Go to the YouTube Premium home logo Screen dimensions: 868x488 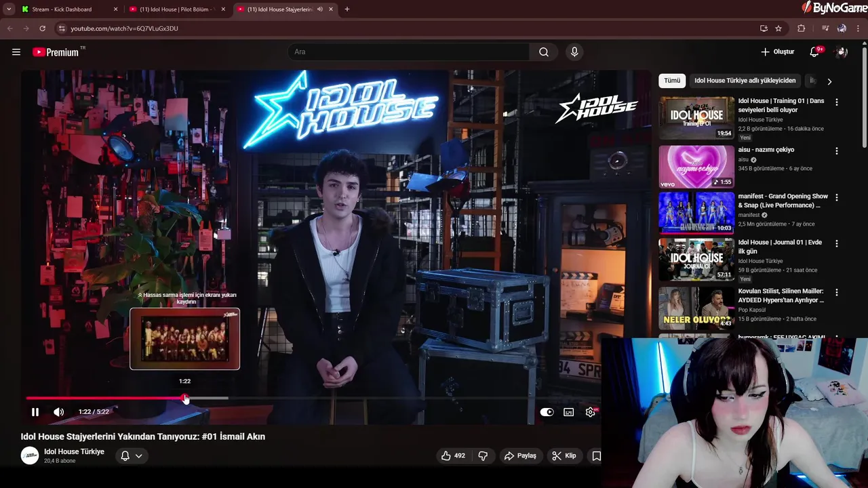point(56,52)
